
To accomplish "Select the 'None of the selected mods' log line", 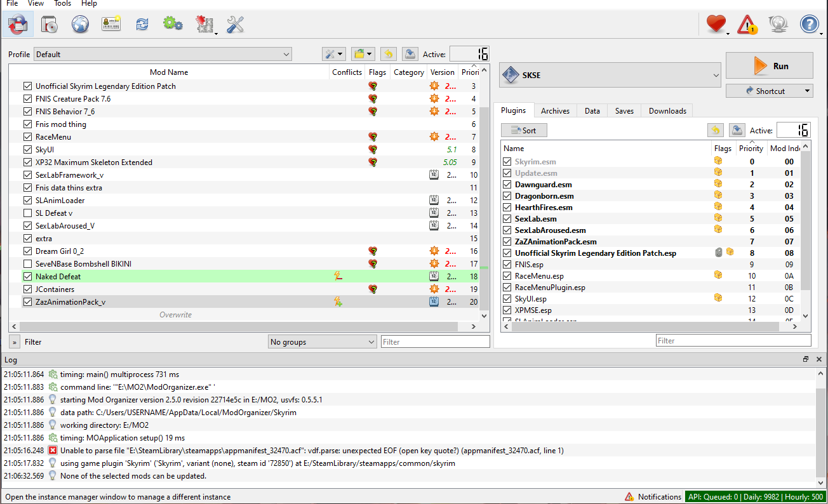I will click(133, 475).
